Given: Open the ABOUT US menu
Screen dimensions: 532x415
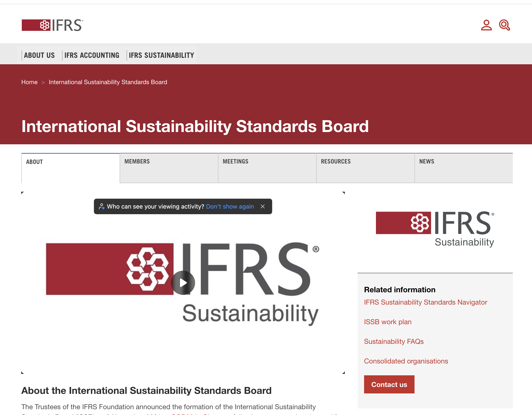Looking at the screenshot, I should click(39, 55).
